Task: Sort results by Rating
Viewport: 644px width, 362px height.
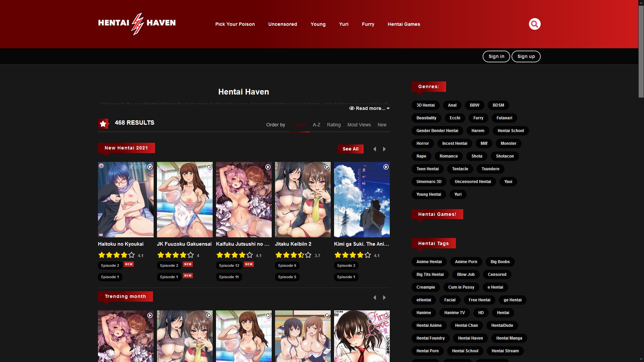Action: 334,125
